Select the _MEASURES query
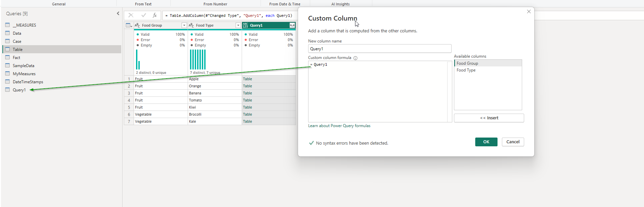 62,25
